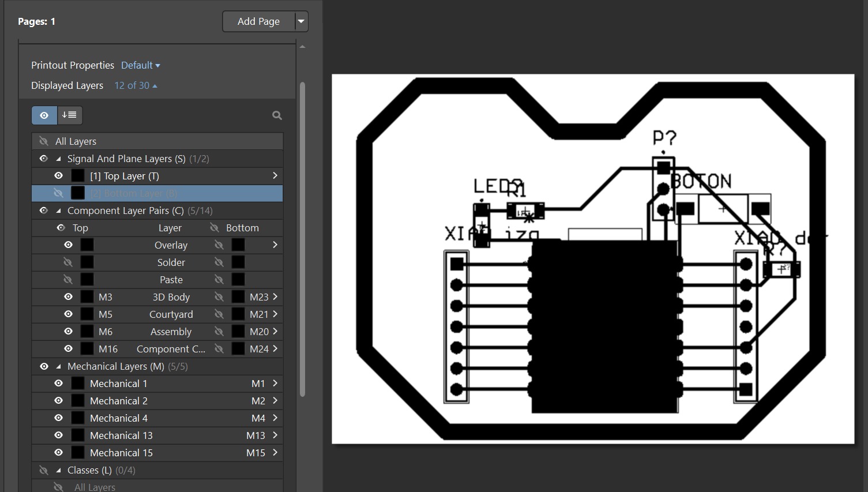Expand 3D Body M23 options chevron
This screenshot has width=868, height=492.
[275, 296]
